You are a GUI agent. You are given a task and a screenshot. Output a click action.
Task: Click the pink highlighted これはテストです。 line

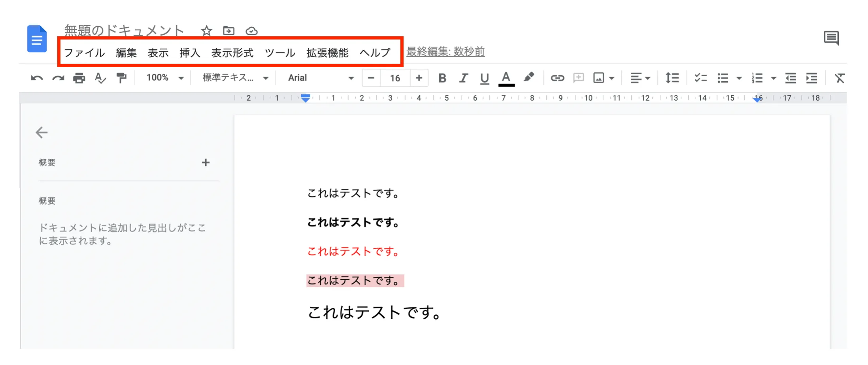(x=355, y=280)
